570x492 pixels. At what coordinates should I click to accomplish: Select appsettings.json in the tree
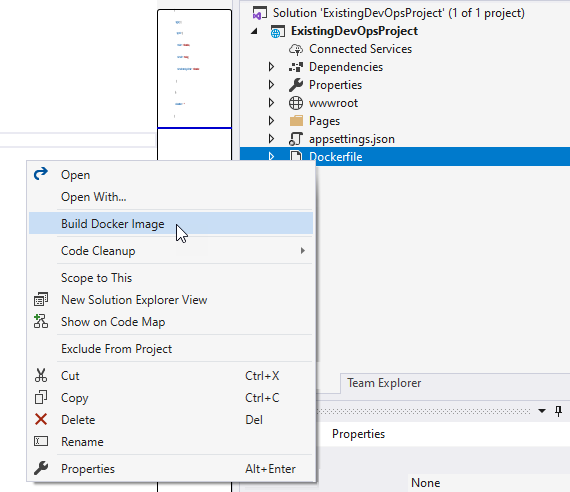tap(352, 139)
